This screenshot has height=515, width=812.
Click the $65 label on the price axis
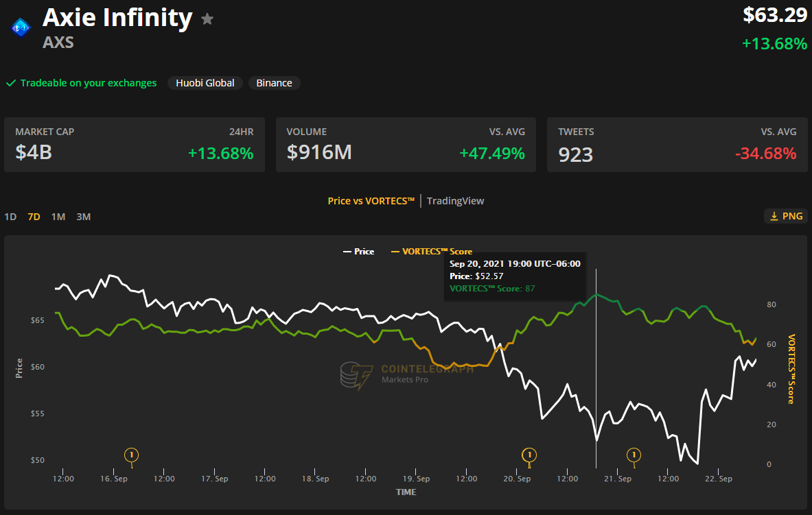(x=37, y=320)
